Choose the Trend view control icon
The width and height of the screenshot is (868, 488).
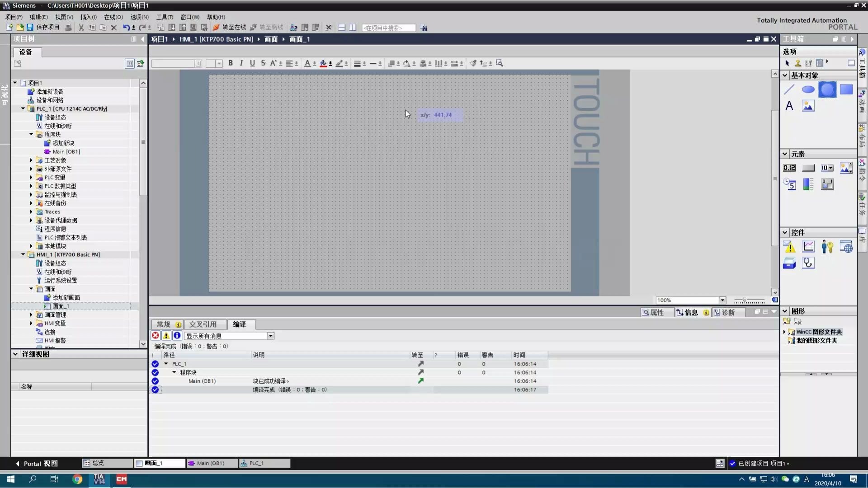pos(808,247)
